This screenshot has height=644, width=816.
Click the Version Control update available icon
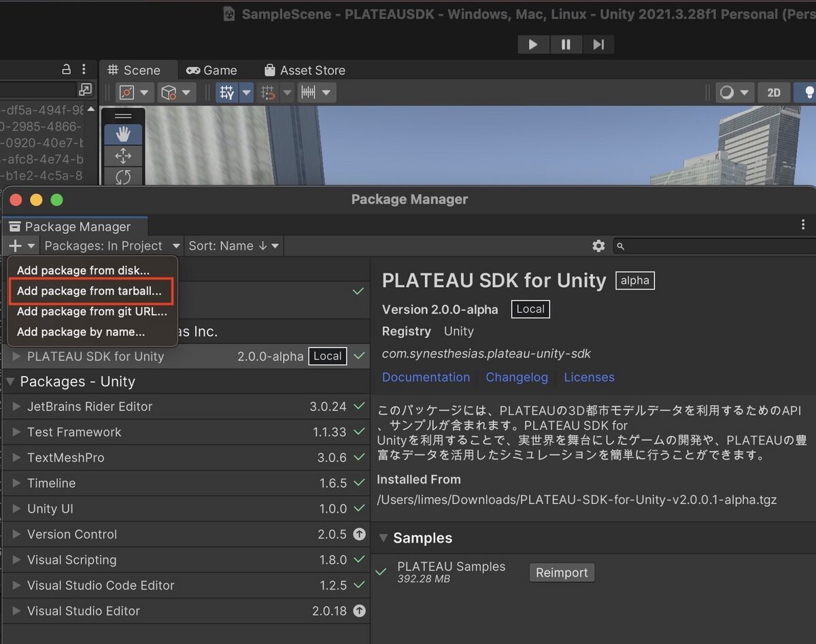(x=359, y=535)
